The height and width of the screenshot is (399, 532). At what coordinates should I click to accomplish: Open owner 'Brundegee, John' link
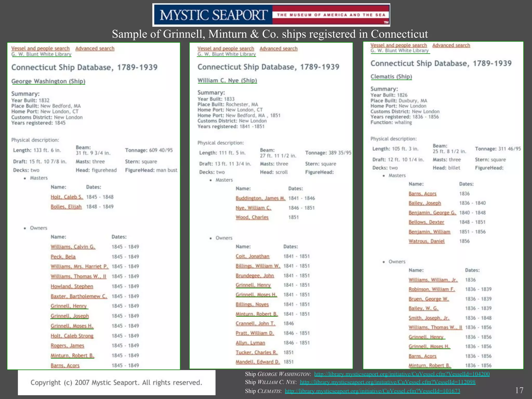255,276
